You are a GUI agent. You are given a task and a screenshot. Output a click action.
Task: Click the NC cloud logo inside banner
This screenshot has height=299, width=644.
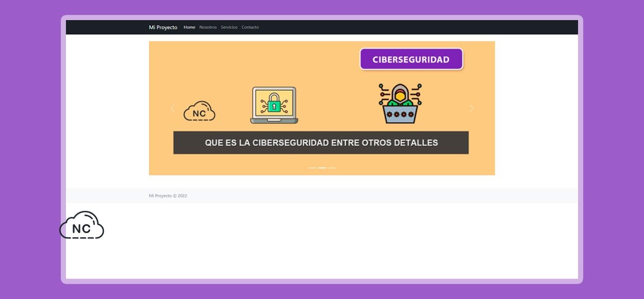click(199, 111)
